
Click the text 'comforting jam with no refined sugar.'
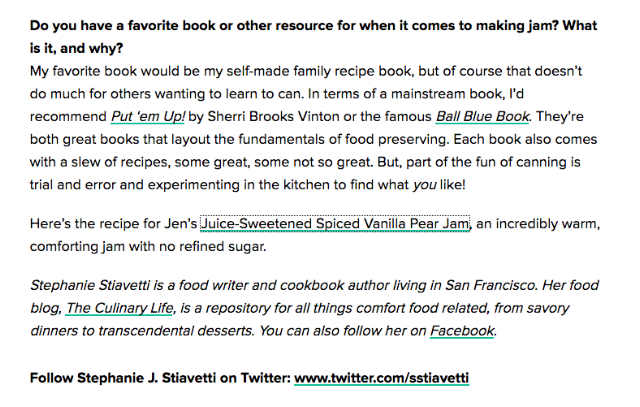[148, 247]
